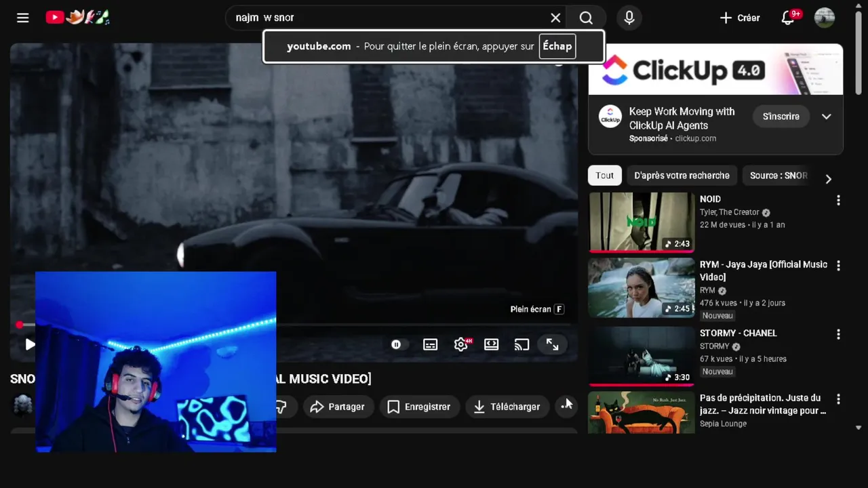Viewport: 868px width, 488px height.
Task: Open RYM - Jaya Jaya title
Action: point(764,270)
